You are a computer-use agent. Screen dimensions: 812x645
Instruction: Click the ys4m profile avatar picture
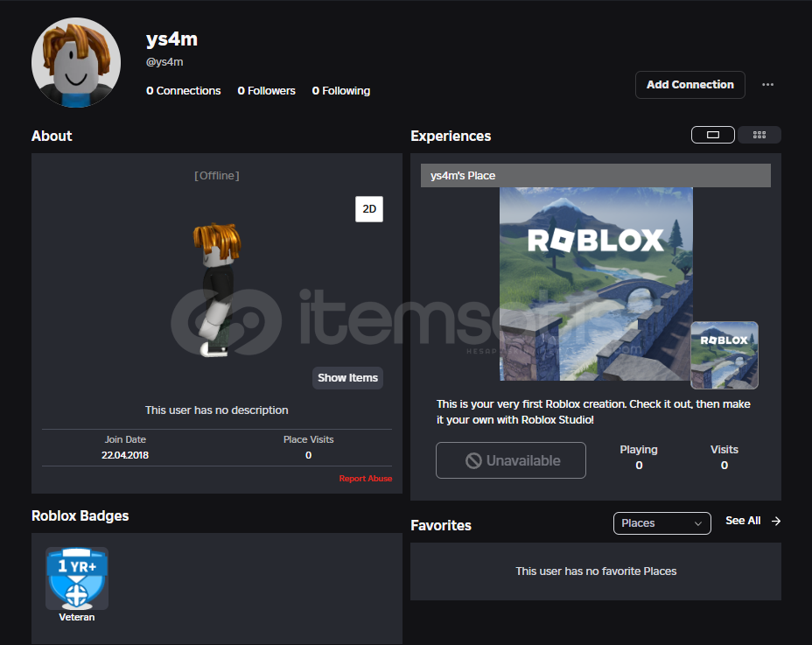pyautogui.click(x=76, y=62)
